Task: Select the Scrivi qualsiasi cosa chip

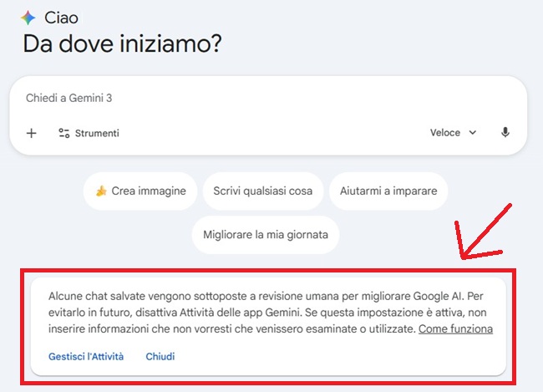Action: click(x=263, y=191)
